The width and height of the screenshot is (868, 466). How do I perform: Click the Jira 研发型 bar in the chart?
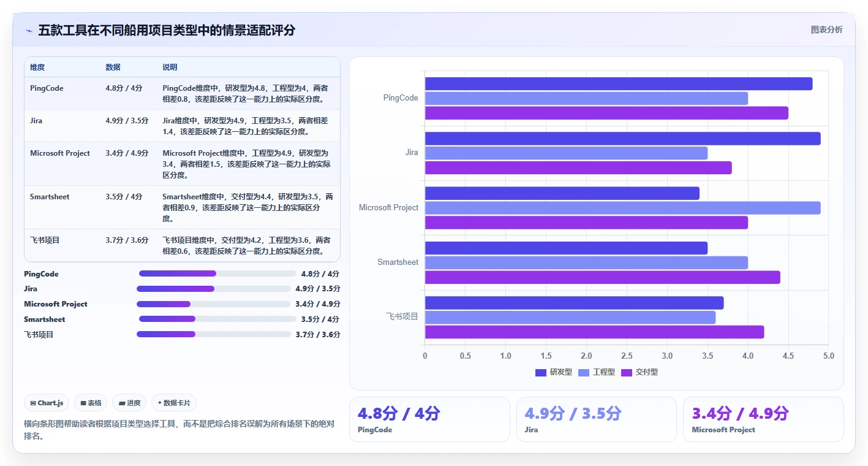pyautogui.click(x=622, y=139)
